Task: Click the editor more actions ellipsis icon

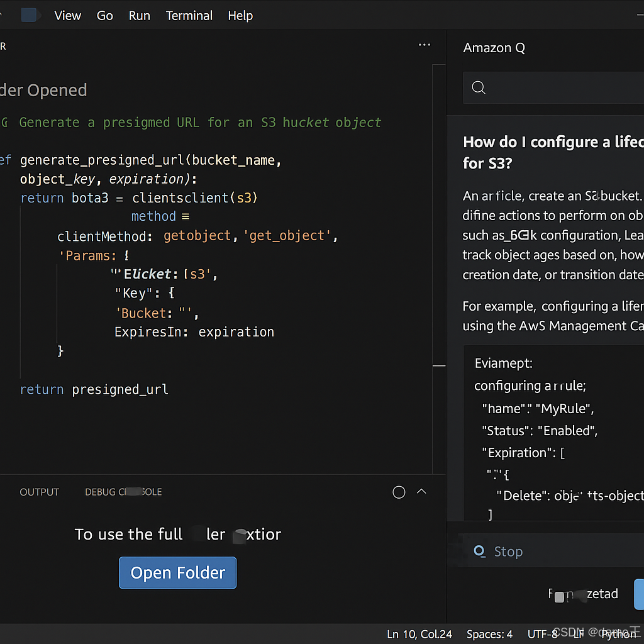Action: click(x=425, y=45)
